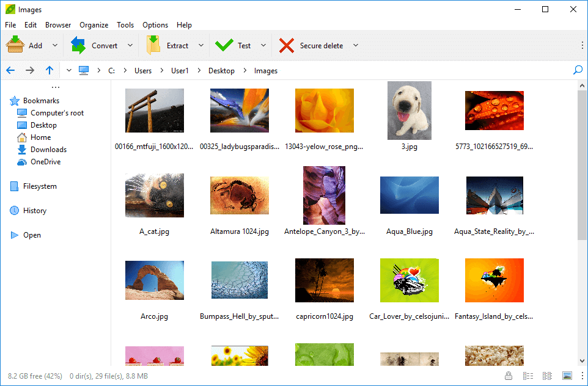
Task: Click the computer icon in the address bar
Action: pos(84,70)
